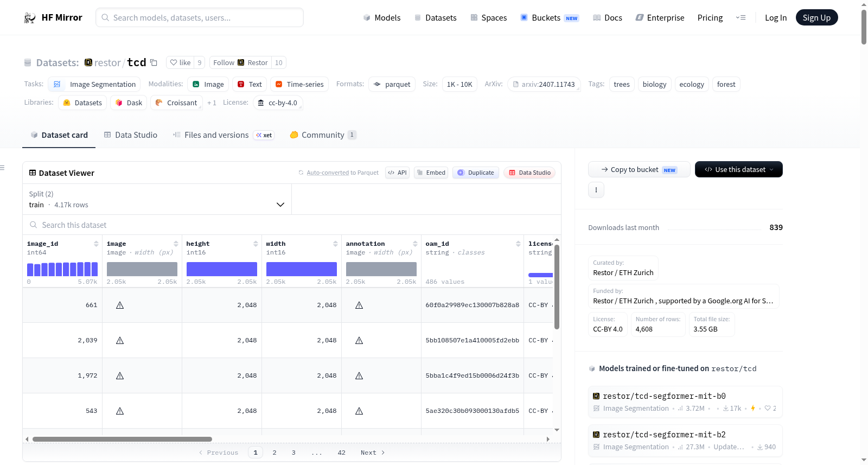Image resolution: width=868 pixels, height=465 pixels.
Task: Like the tcd dataset
Action: [180, 62]
